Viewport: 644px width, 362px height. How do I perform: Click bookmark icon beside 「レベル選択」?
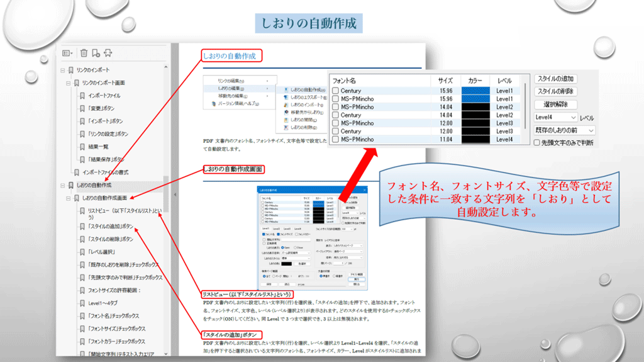tap(82, 252)
